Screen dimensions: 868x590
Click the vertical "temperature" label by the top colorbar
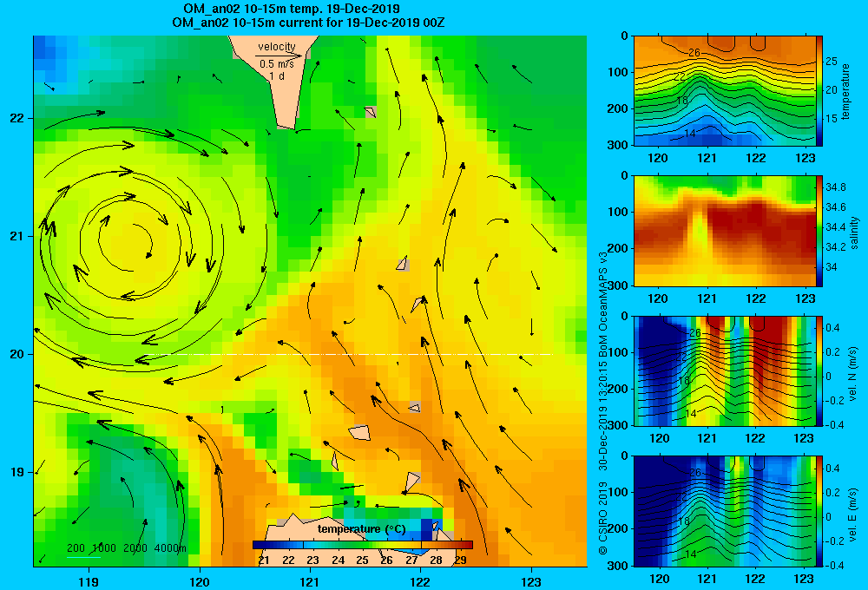pos(845,92)
